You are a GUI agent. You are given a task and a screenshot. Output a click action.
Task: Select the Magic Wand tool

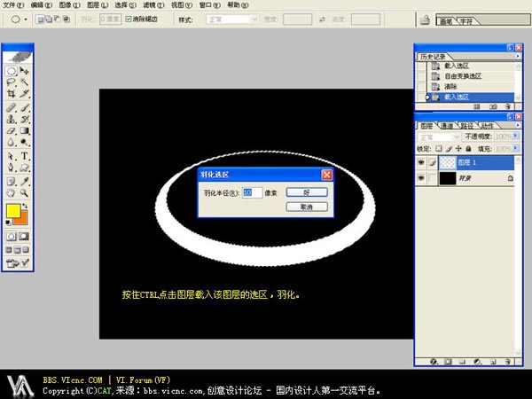(x=25, y=82)
